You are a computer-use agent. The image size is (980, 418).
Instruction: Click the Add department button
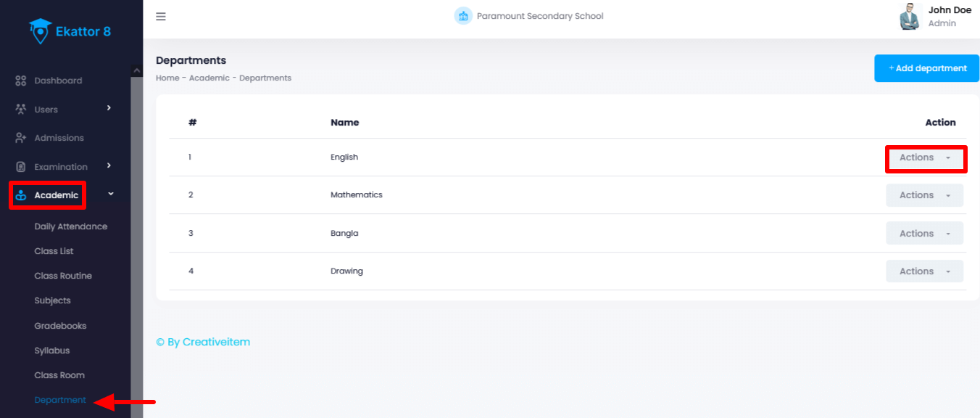pyautogui.click(x=926, y=68)
